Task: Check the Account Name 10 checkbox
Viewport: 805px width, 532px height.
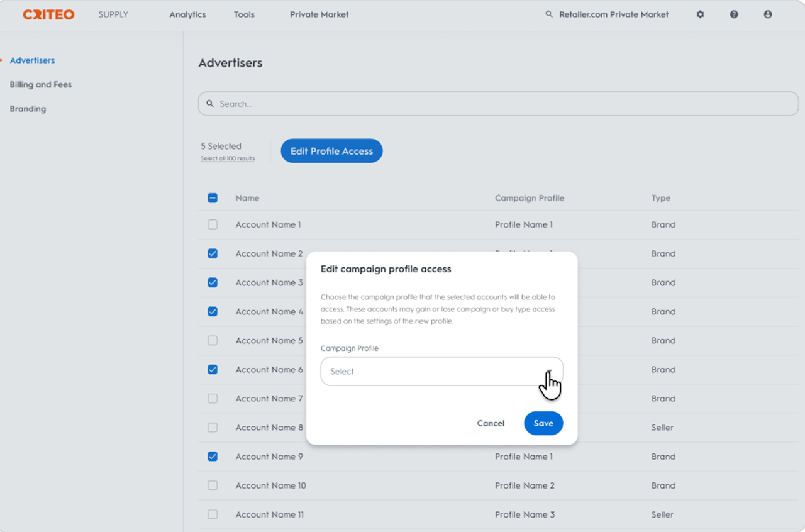Action: (x=213, y=485)
